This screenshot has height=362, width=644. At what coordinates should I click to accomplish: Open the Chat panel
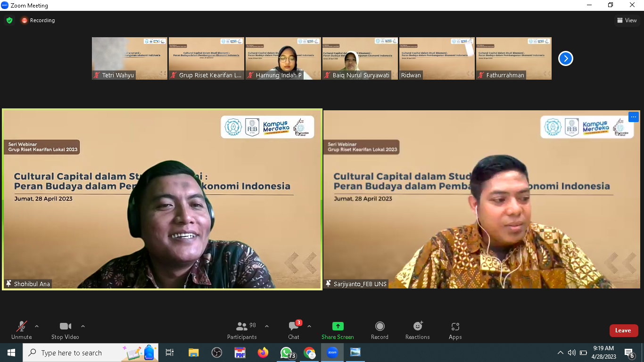point(294,330)
